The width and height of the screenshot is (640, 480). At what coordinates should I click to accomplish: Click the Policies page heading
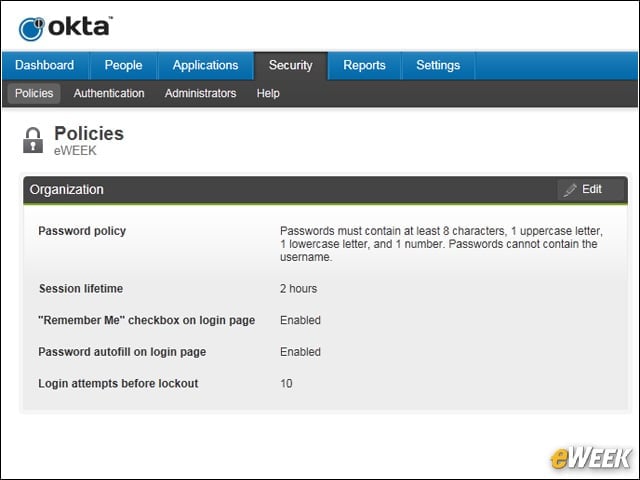click(x=89, y=133)
